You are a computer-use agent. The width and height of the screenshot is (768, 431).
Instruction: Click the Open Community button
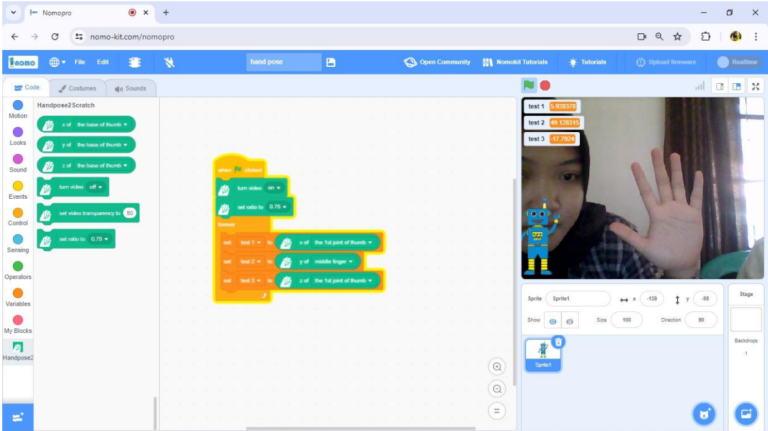pyautogui.click(x=437, y=62)
